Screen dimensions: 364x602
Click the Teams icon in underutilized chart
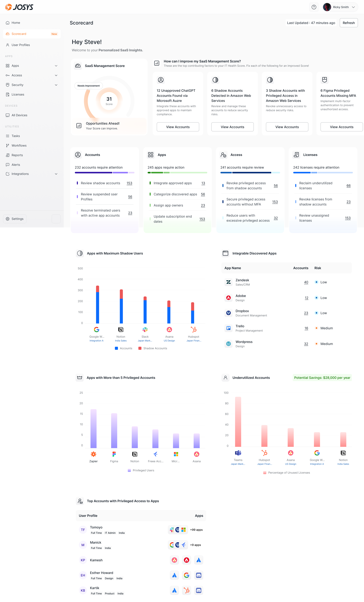pyautogui.click(x=238, y=453)
